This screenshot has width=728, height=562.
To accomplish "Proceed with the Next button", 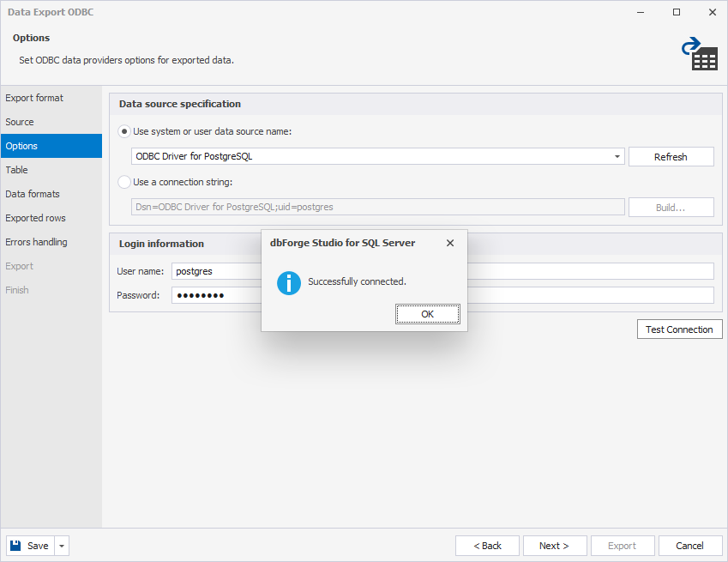I will [x=554, y=546].
